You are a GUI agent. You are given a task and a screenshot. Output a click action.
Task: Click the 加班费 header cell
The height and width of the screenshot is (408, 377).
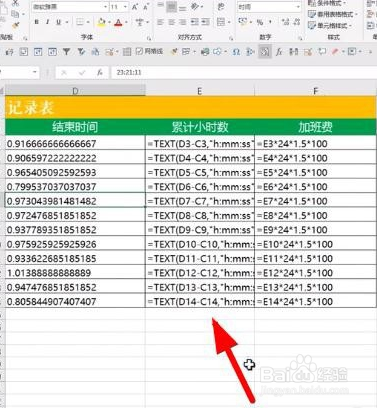[315, 127]
